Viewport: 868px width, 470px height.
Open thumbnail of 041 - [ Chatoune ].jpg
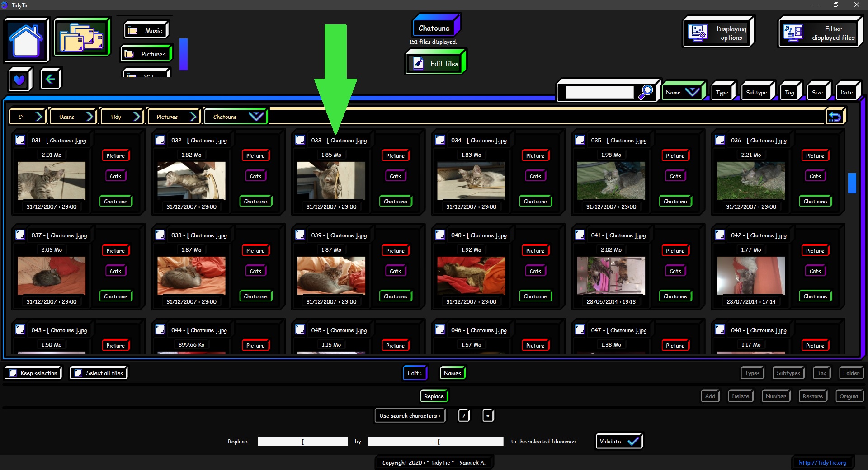tap(611, 275)
